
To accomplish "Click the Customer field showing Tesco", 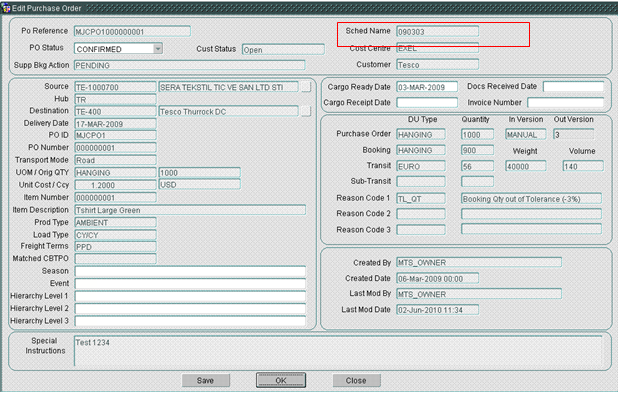I will (x=437, y=65).
